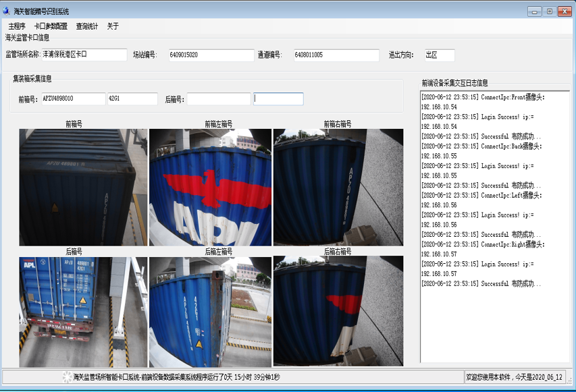Open the 前箱号 camera image
This screenshot has height=392, width=576.
pyautogui.click(x=83, y=187)
